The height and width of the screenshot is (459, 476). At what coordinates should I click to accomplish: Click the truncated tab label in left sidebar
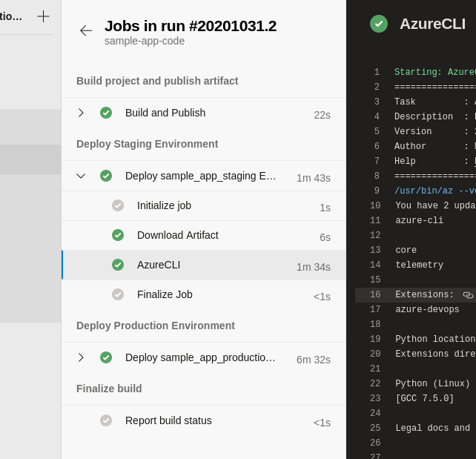click(11, 16)
